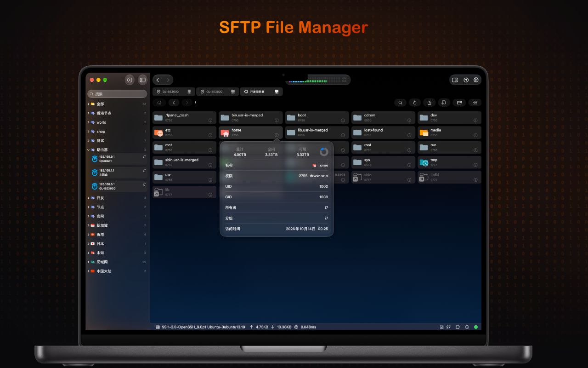The image size is (588, 368).
Task: Open the lost+found folder
Action: [x=383, y=132]
